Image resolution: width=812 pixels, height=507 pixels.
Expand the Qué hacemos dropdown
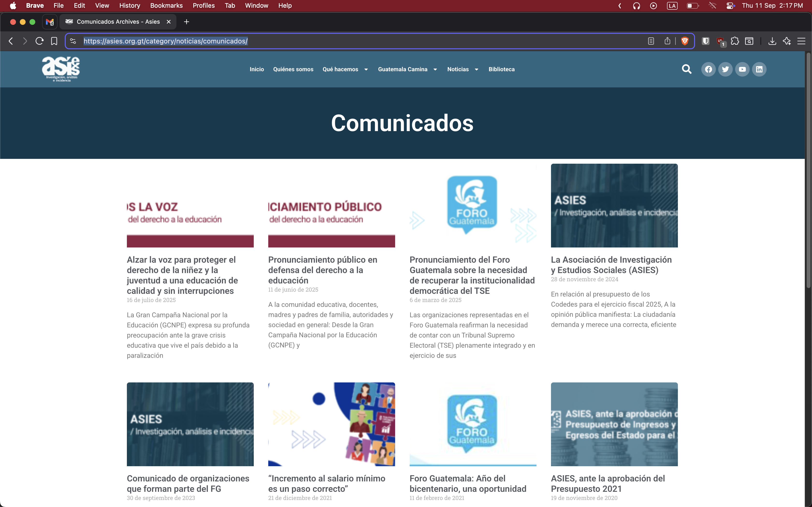coord(366,70)
